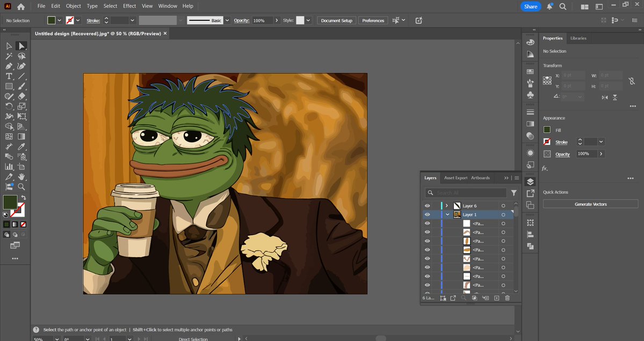Open the Color panel palette icon
Viewport: 644px width, 341px height.
pyautogui.click(x=530, y=42)
